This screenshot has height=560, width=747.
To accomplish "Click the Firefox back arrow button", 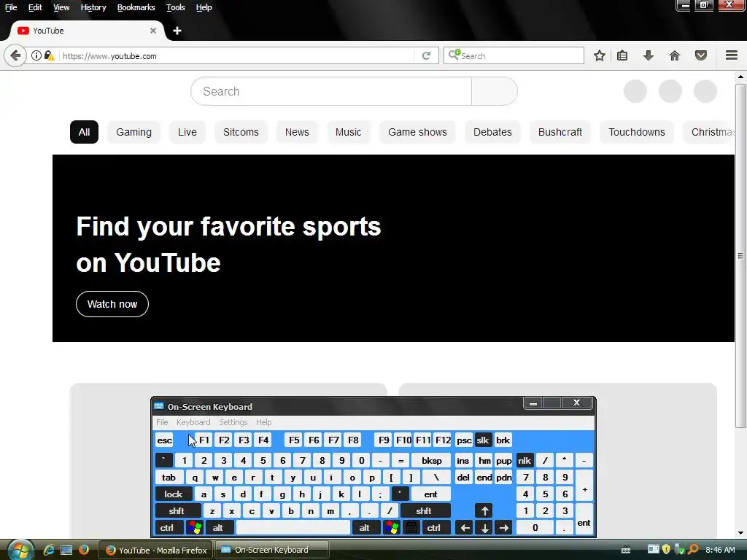I will (15, 55).
